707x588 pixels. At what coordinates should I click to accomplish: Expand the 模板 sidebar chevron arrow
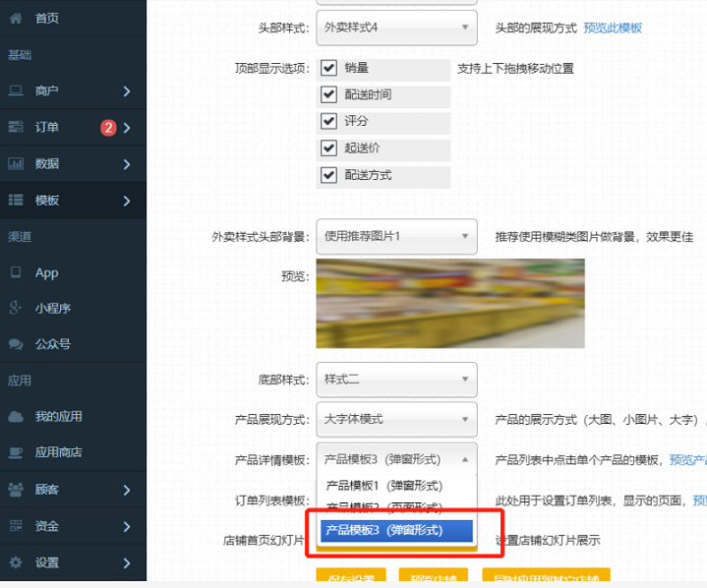click(x=127, y=201)
